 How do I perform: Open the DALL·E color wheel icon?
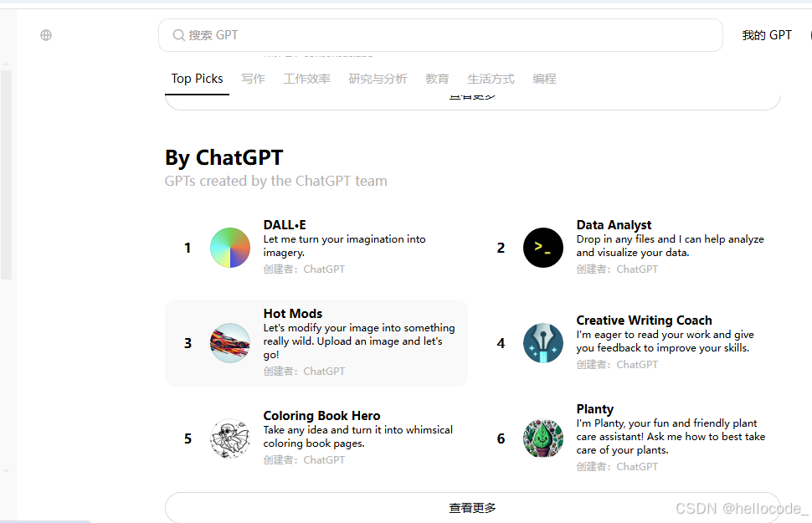[230, 248]
